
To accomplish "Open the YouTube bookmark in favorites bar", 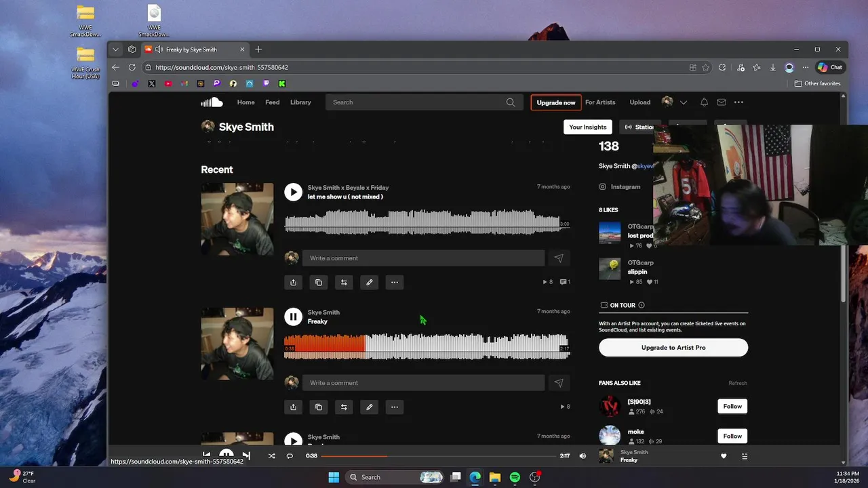I will 168,83.
